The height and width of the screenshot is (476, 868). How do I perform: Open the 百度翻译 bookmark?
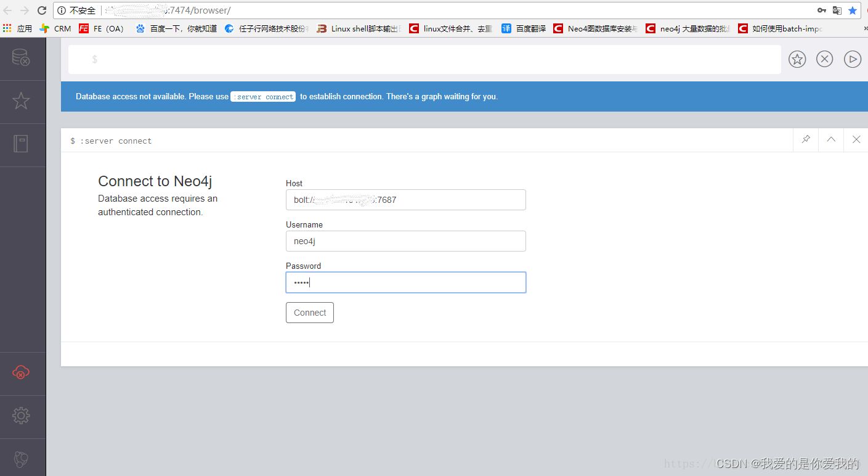click(524, 28)
